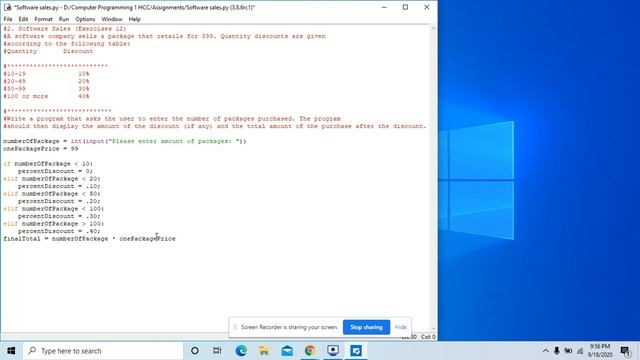
Task: Switch to Screen Recorder app on taskbar
Action: coord(333,351)
